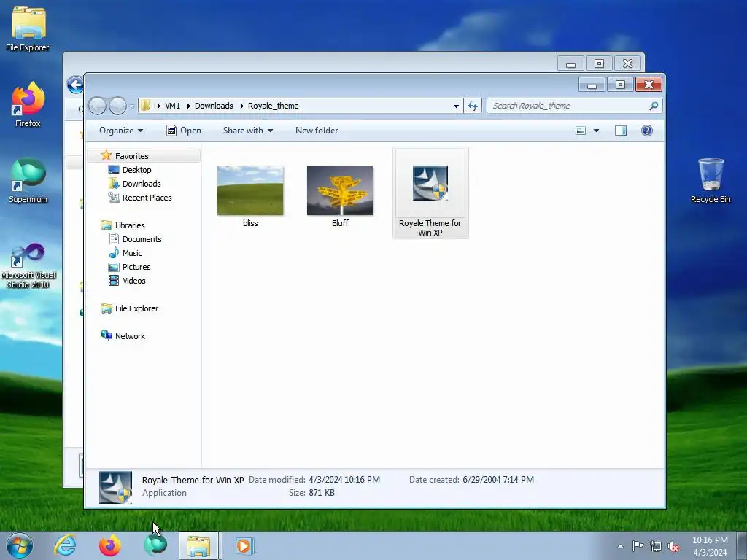Open Downloads under Favorites

coord(142,183)
